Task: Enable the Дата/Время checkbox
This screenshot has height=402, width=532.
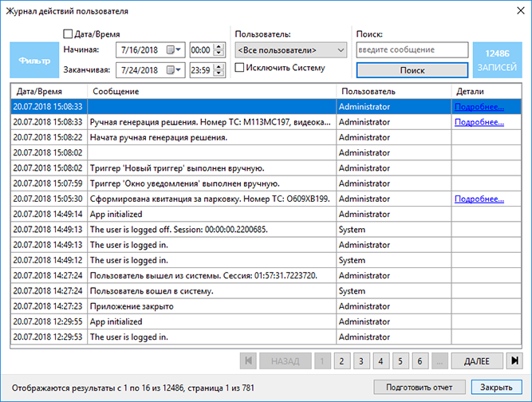Action: (68, 34)
